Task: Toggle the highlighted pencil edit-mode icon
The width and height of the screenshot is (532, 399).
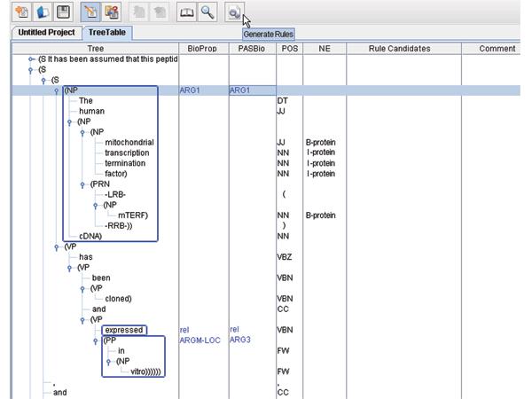Action: (x=90, y=12)
